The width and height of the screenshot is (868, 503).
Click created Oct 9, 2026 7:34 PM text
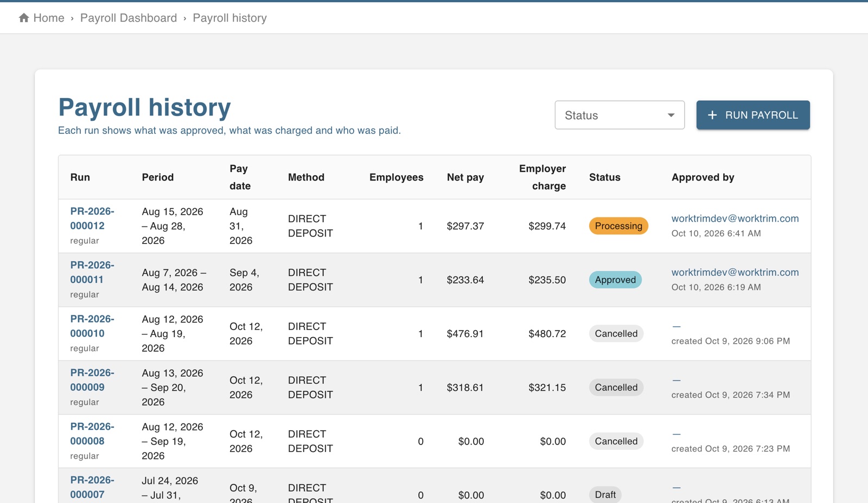pyautogui.click(x=731, y=395)
